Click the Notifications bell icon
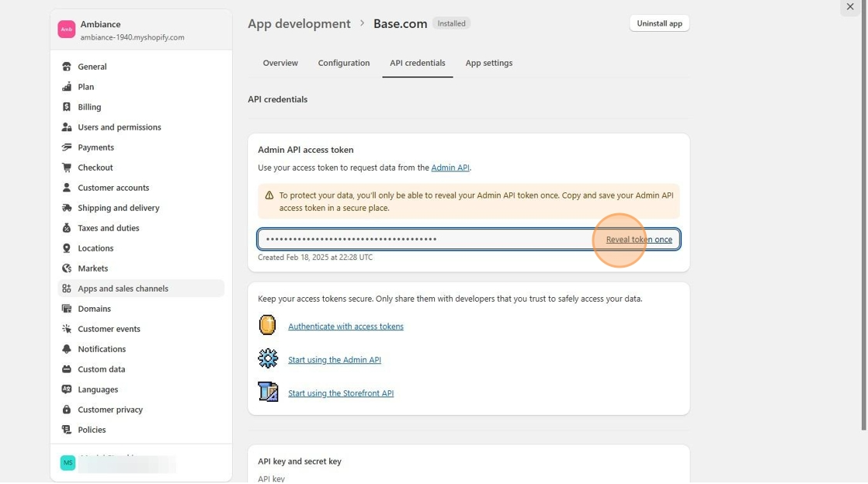This screenshot has width=868, height=484. point(67,349)
